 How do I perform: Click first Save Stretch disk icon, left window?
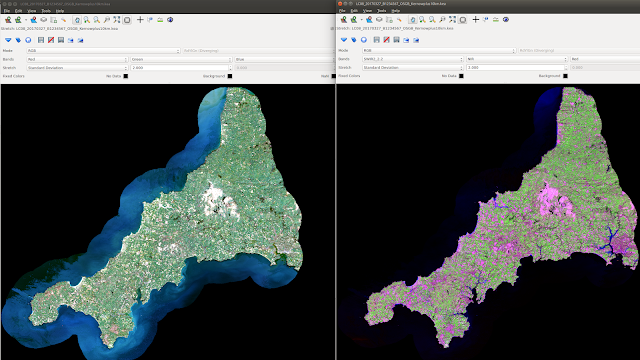coord(41,40)
